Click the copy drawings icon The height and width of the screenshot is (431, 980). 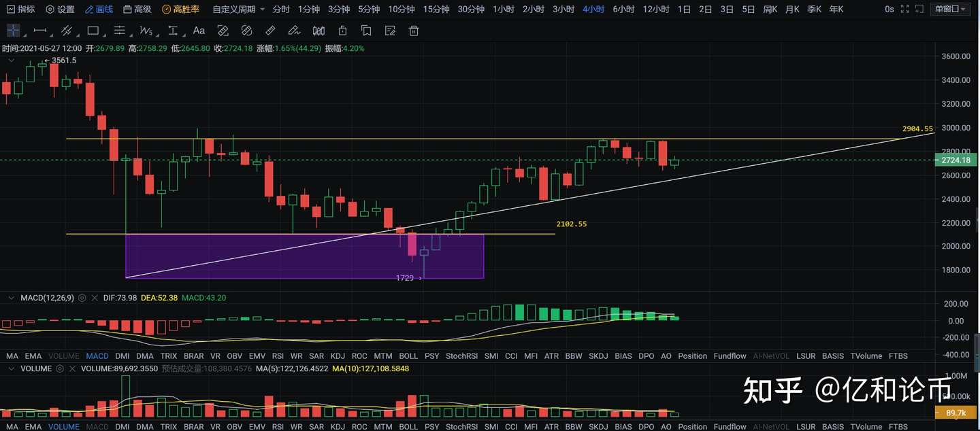[x=366, y=31]
